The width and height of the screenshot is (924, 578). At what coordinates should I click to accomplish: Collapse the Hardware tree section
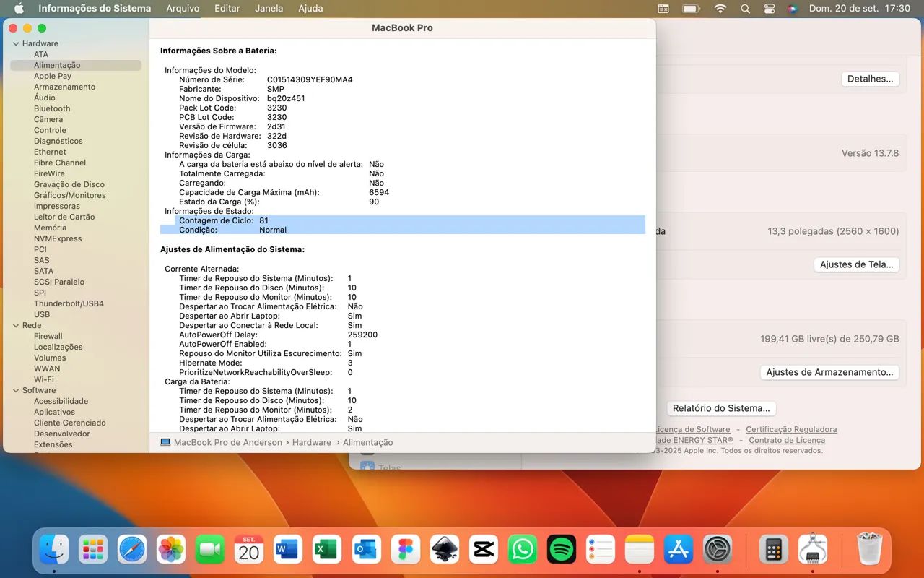(x=16, y=43)
